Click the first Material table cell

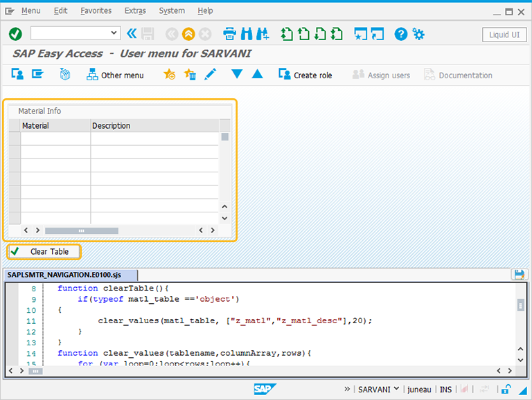[55, 138]
